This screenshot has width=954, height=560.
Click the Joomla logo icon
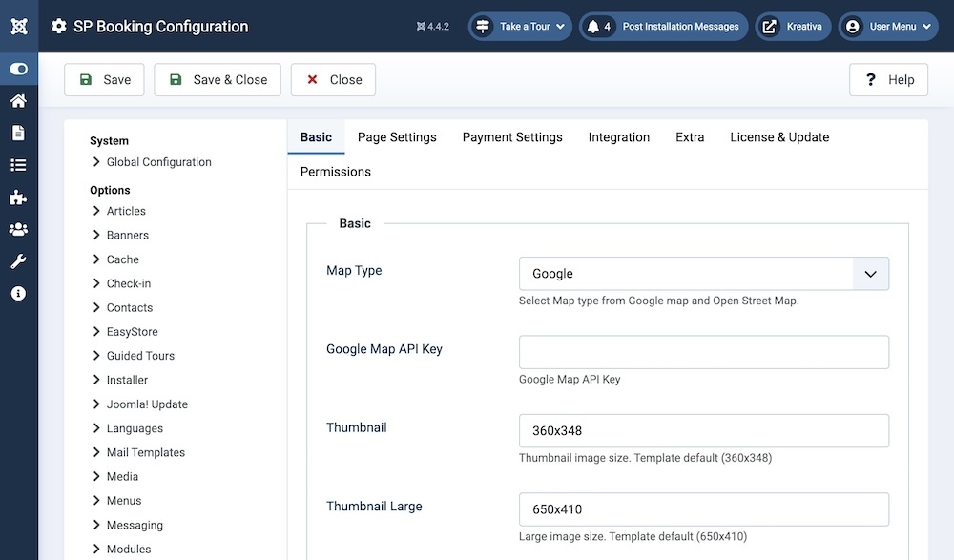coord(19,26)
